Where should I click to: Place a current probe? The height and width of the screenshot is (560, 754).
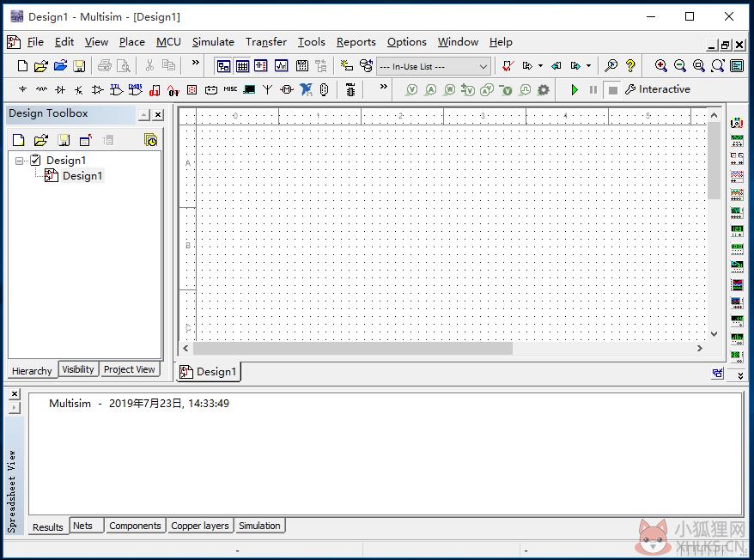pyautogui.click(x=430, y=89)
